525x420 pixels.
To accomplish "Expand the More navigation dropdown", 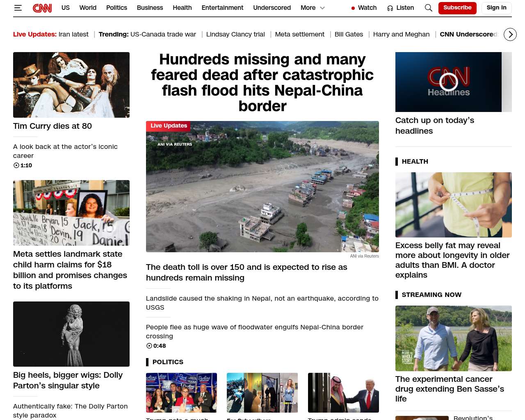I will (x=313, y=8).
